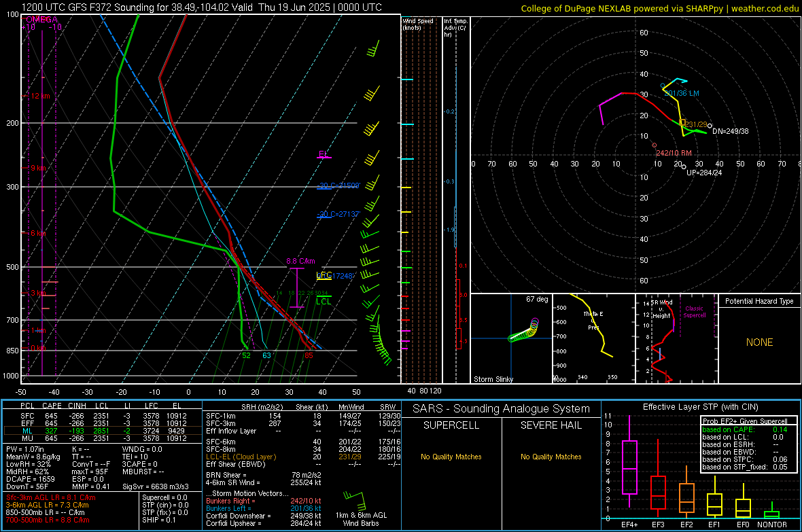This screenshot has width=802, height=532.
Task: Click the Effective Layer STP (with CIN) title
Action: 700,407
